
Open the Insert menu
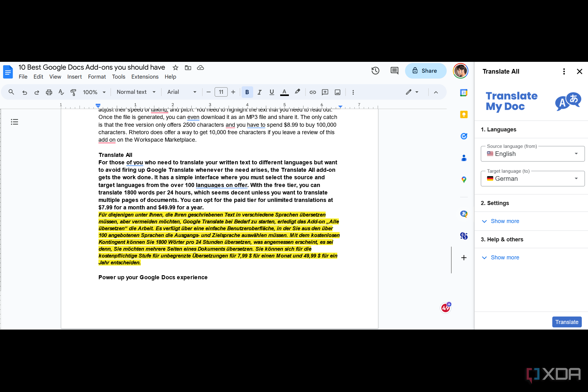75,77
